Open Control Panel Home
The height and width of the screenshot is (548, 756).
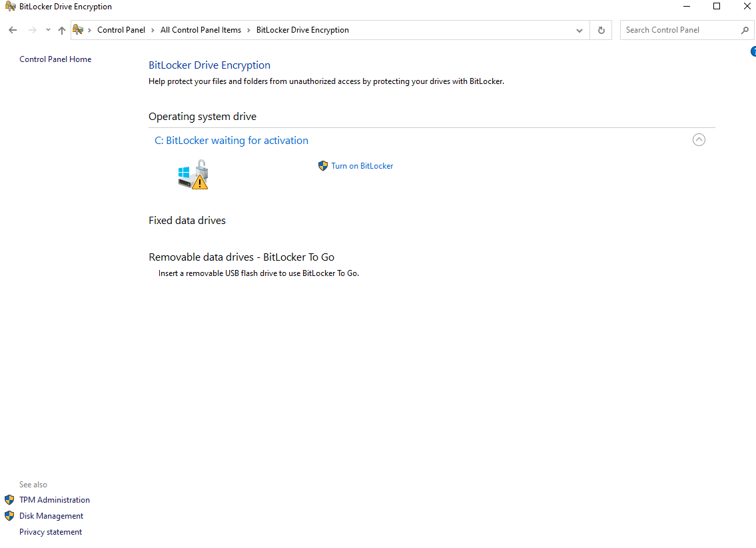pos(55,59)
